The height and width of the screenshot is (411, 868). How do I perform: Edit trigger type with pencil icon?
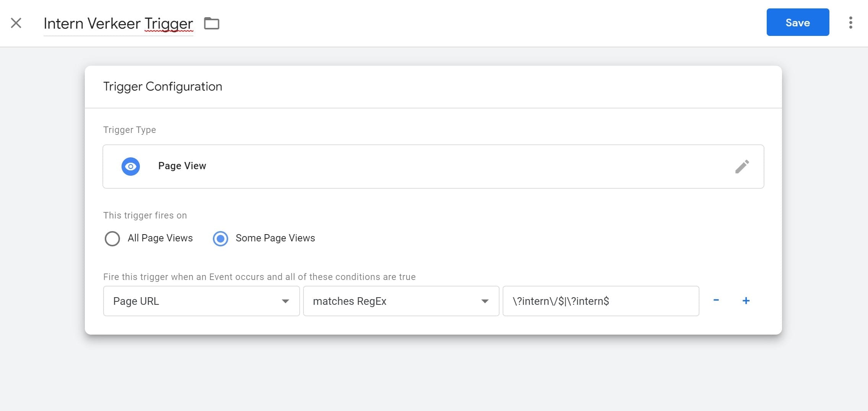pos(742,167)
